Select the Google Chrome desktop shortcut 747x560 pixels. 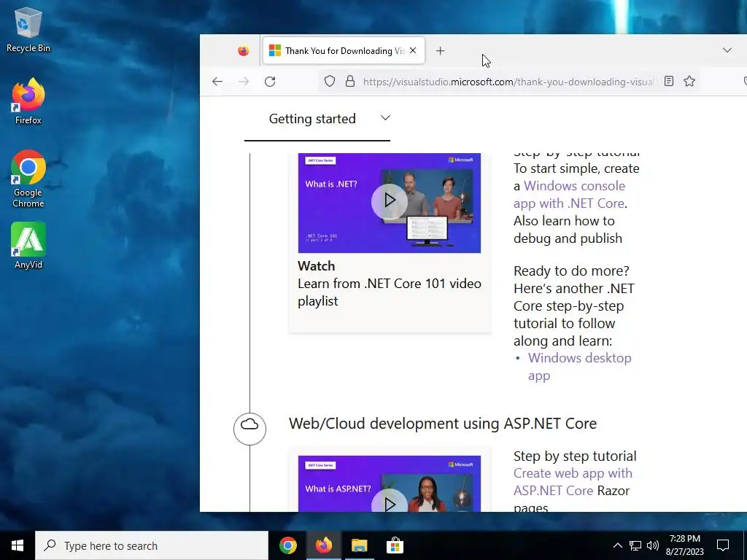click(x=28, y=179)
